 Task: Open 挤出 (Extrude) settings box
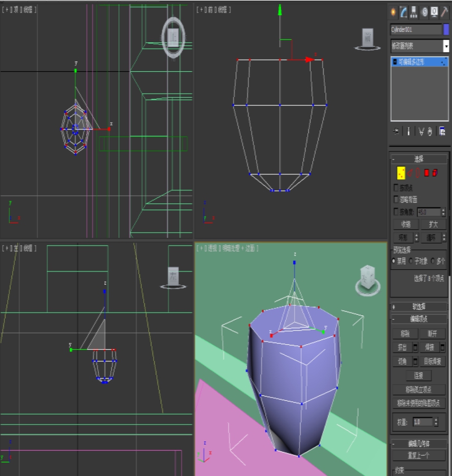point(415,347)
